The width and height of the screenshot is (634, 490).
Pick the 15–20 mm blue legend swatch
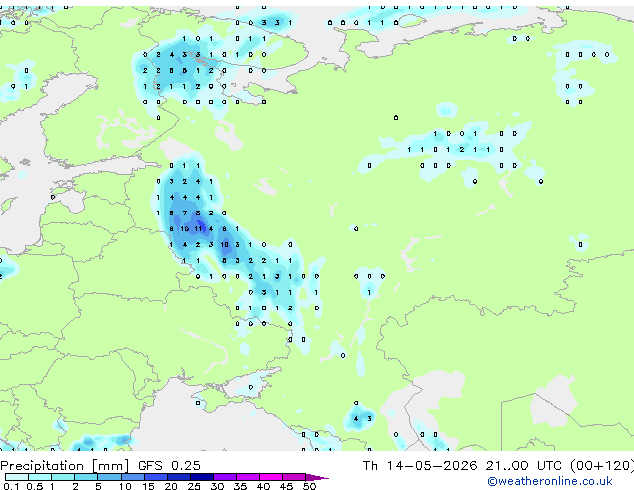tap(156, 477)
